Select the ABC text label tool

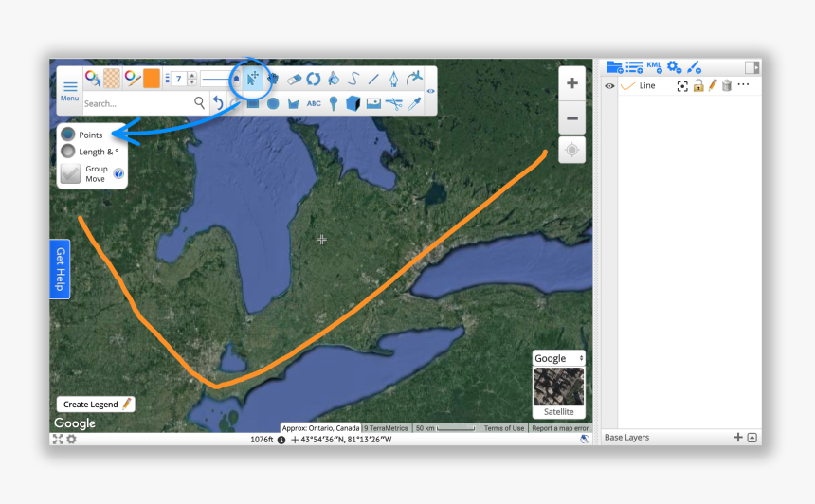[314, 104]
